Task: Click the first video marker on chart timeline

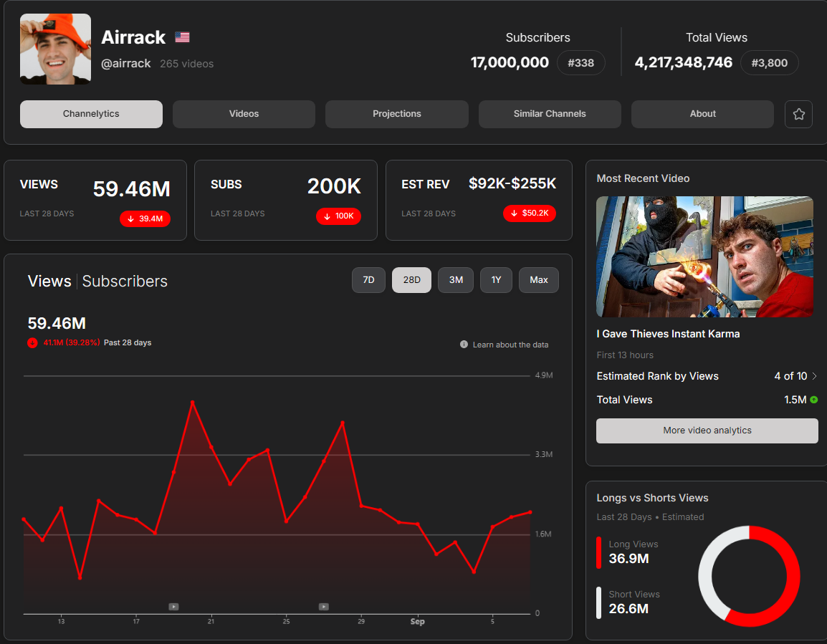Action: coord(173,607)
